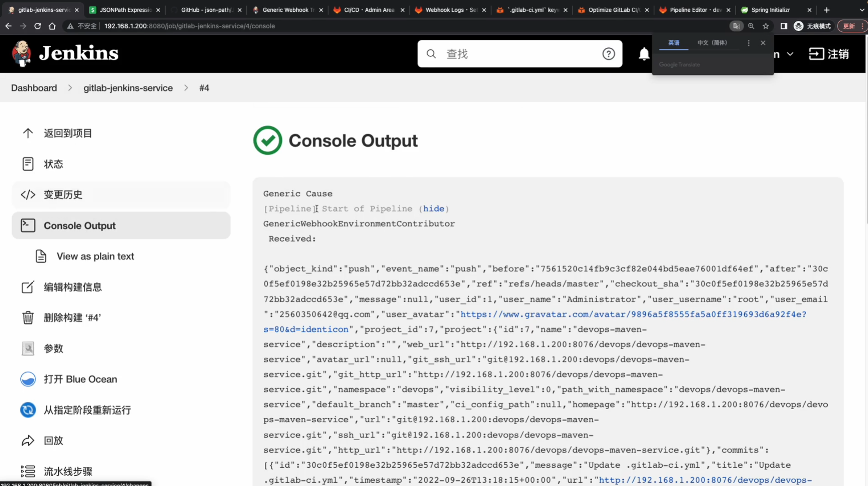Click the up arrow icon for 返回到项目
Screen dimensions: 868x486
28,133
